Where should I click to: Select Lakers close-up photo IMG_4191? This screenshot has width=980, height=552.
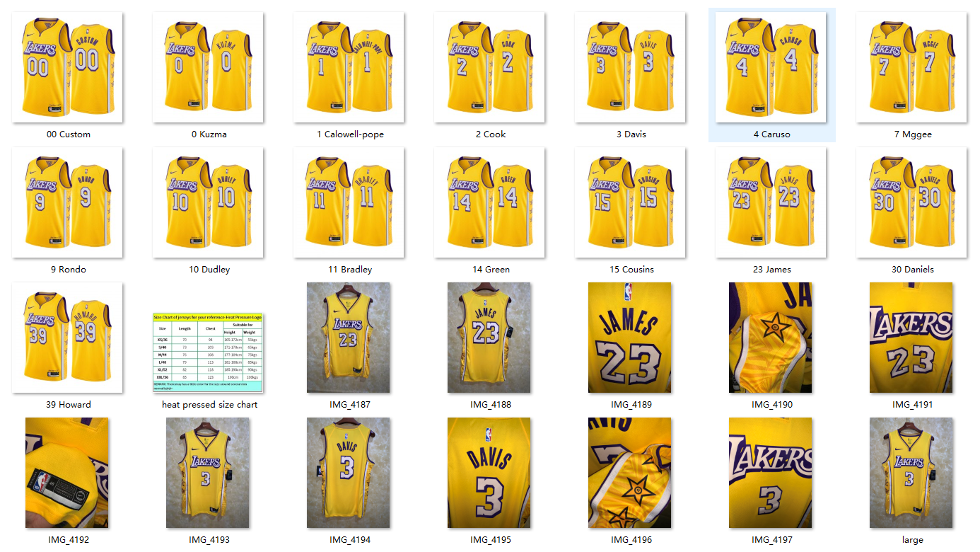[911, 338]
